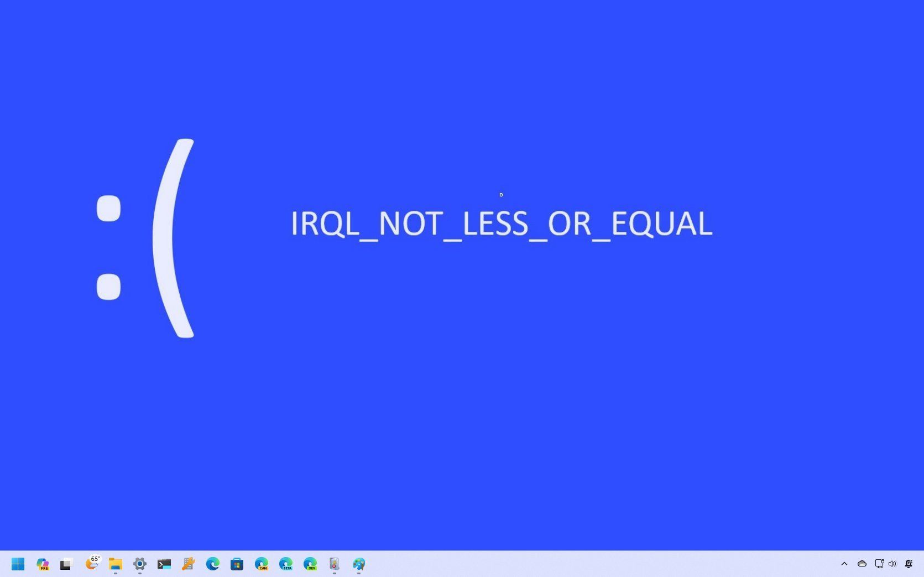The height and width of the screenshot is (577, 924).
Task: Open the Microsoft Store
Action: tap(237, 564)
